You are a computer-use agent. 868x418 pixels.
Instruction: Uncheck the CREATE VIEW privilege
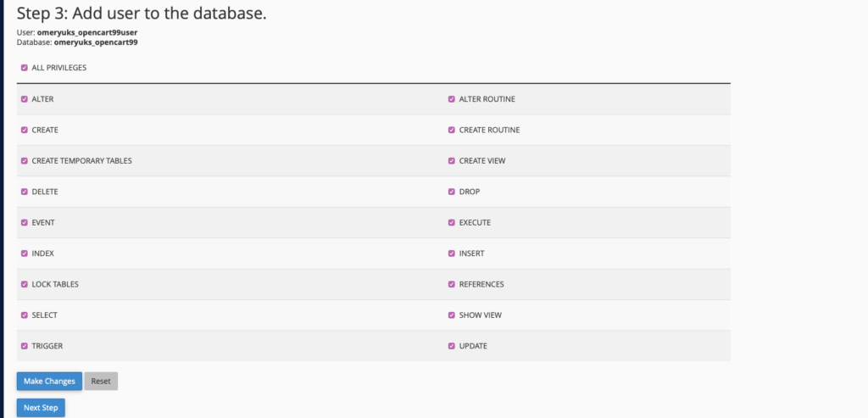[x=452, y=161]
